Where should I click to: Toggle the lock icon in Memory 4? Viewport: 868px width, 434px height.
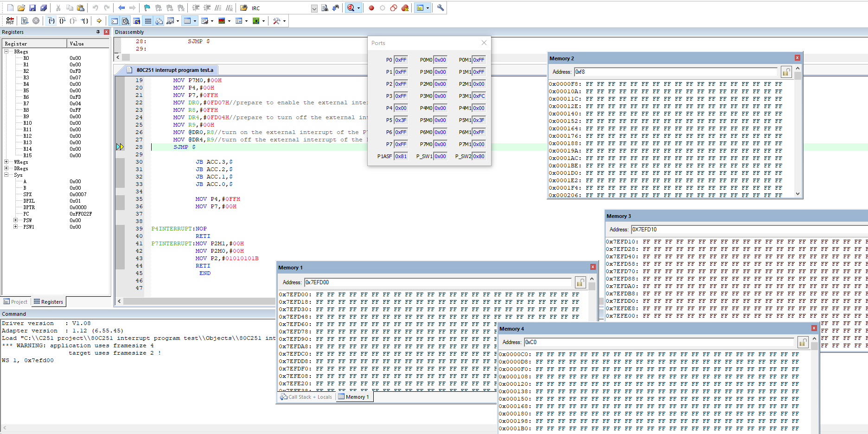tap(803, 342)
